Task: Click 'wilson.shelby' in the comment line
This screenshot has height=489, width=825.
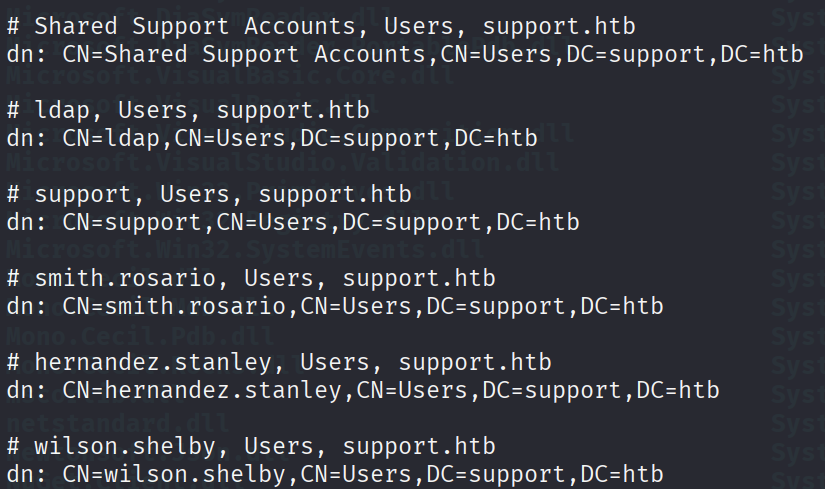Action: tap(125, 447)
